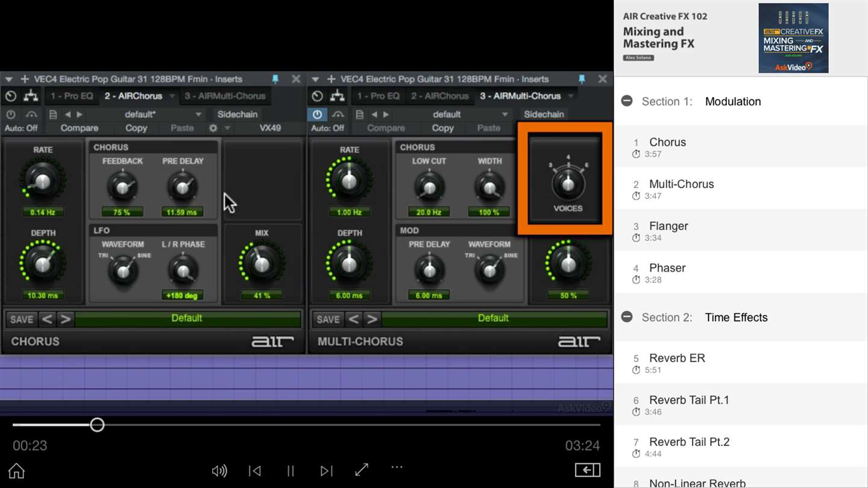This screenshot has width=868, height=488.
Task: Toggle the pin icon on Multi-Chorus window
Action: 582,79
